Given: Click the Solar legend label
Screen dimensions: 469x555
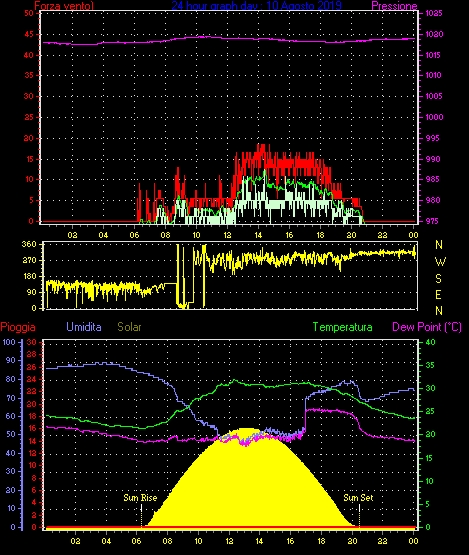Looking at the screenshot, I should coord(129,327).
